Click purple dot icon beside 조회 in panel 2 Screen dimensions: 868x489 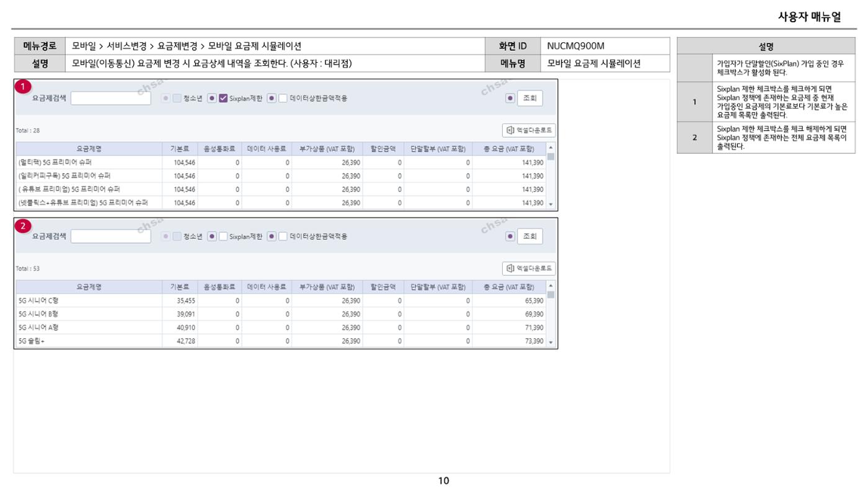tap(510, 236)
